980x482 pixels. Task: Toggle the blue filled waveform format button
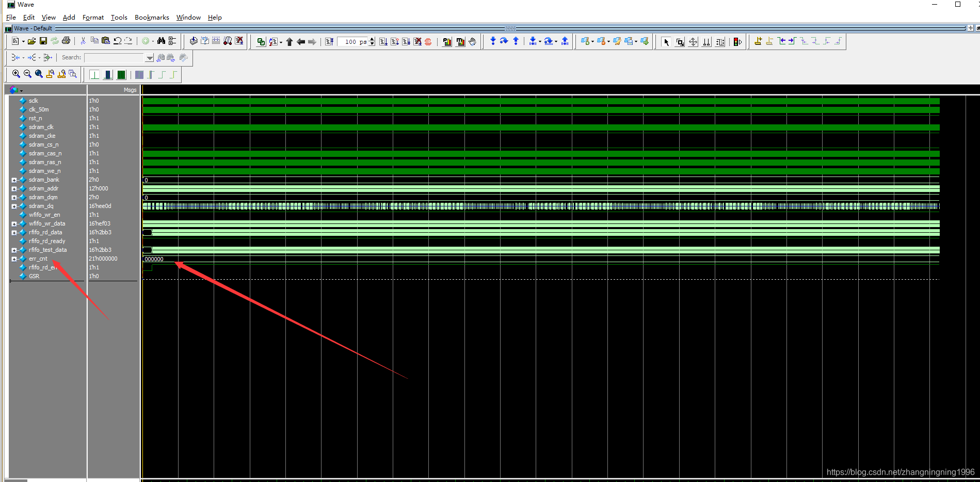tap(107, 75)
